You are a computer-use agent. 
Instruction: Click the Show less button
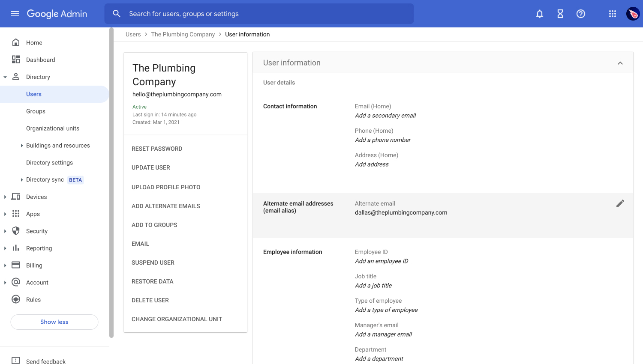coord(54,322)
